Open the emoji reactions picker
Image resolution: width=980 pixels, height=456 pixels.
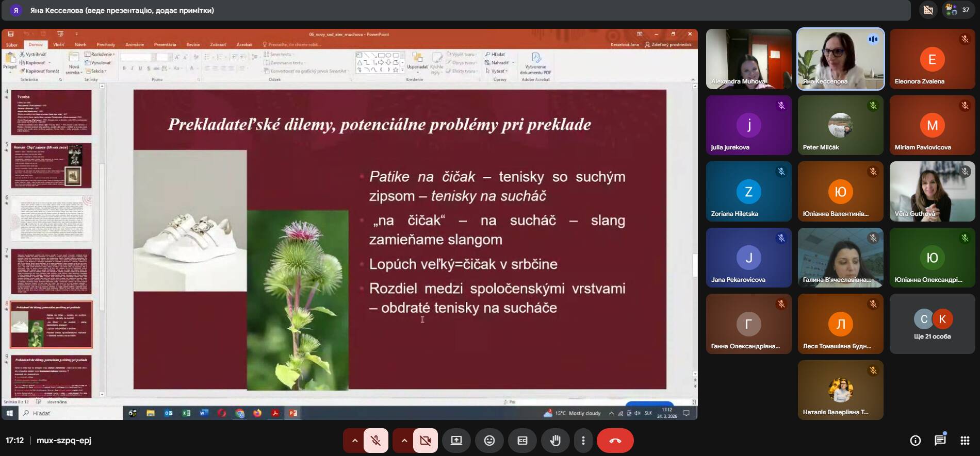click(x=489, y=441)
